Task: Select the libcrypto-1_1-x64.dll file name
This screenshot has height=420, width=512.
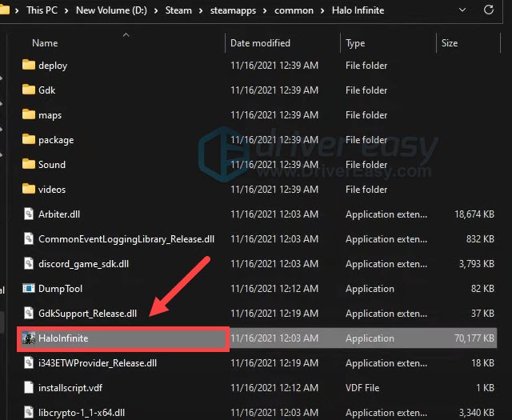Action: pos(82,413)
